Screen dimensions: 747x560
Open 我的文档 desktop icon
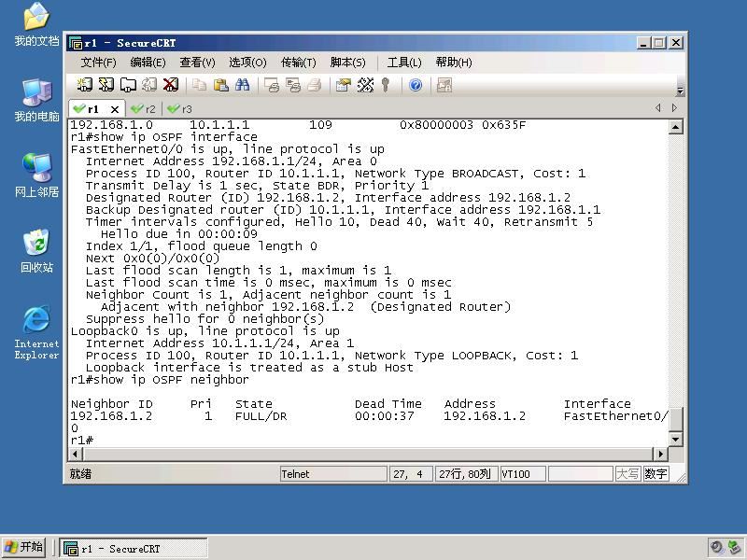[36, 24]
